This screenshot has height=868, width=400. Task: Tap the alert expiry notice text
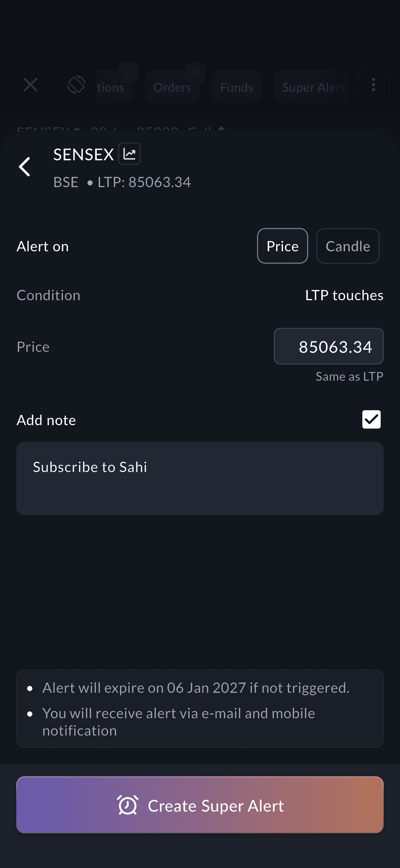pos(196,688)
